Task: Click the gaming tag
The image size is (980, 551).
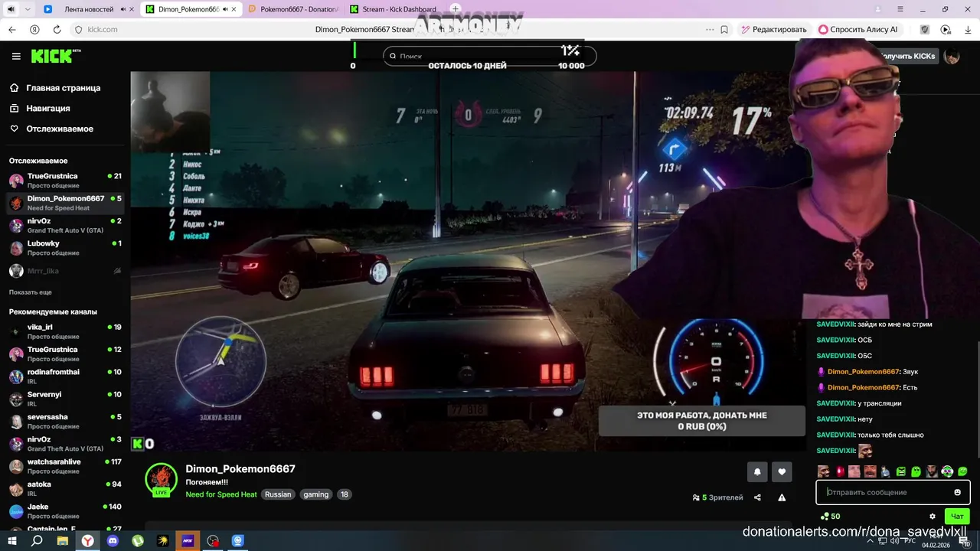Action: click(315, 494)
